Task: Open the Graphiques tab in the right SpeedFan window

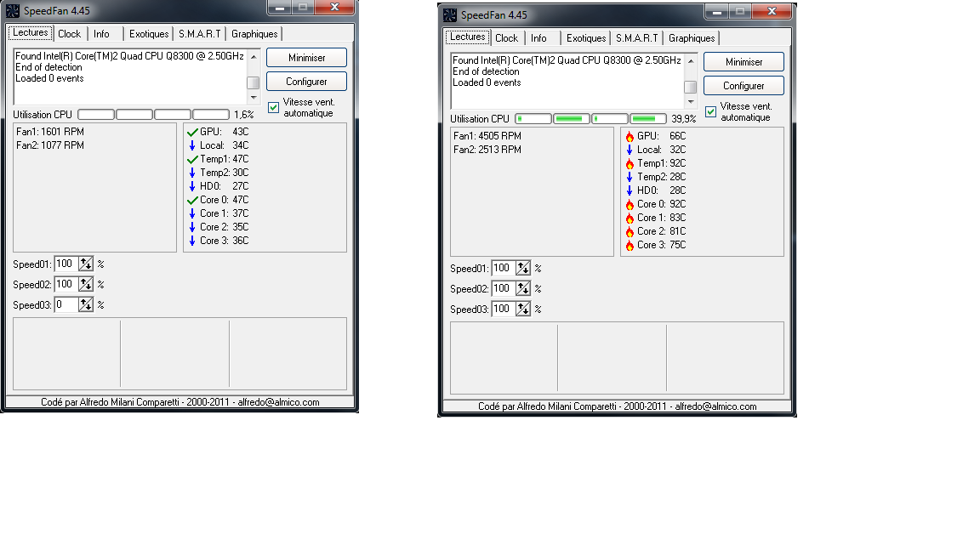Action: [692, 38]
